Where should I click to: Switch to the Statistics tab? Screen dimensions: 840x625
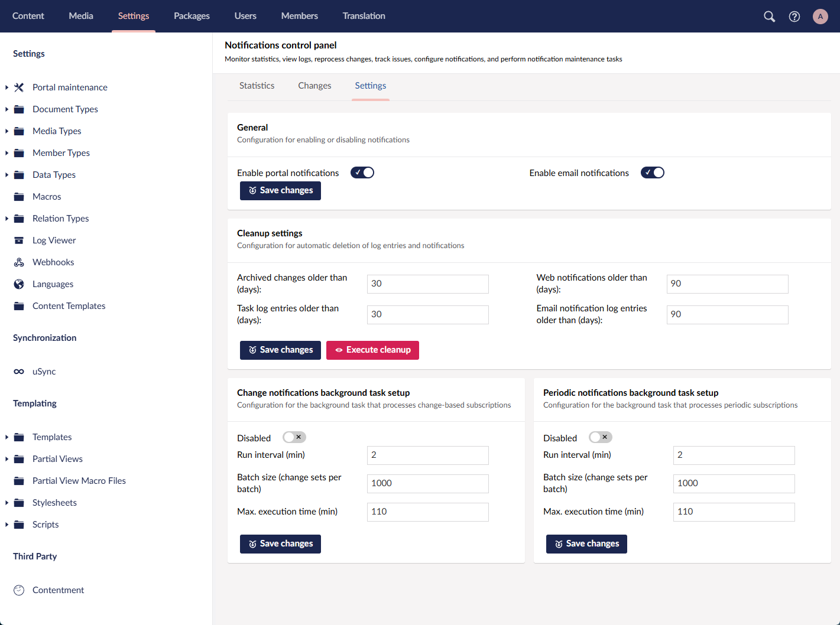[257, 86]
